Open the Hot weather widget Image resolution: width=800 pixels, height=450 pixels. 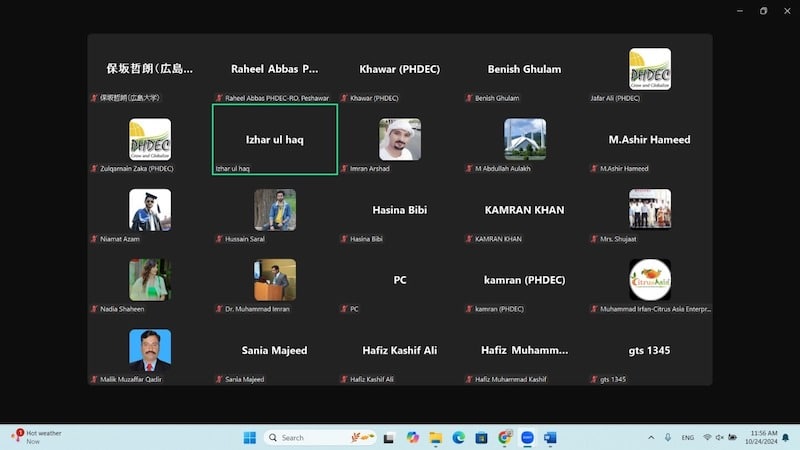38,437
